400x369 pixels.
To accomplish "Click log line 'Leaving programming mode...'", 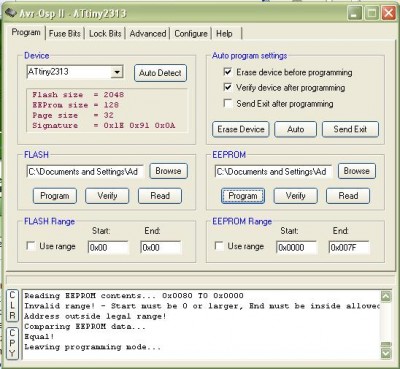I will [93, 347].
